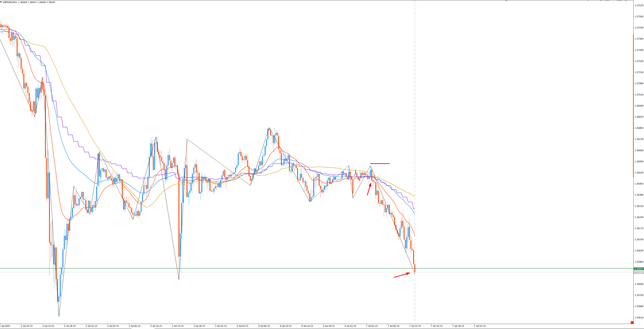Click the GBPUSD,M15 symbol title text

tap(10, 2)
